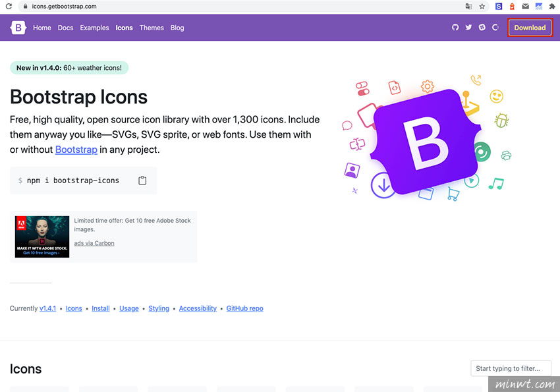The image size is (560, 392).
Task: Jump to the Usage section link
Action: [129, 308]
